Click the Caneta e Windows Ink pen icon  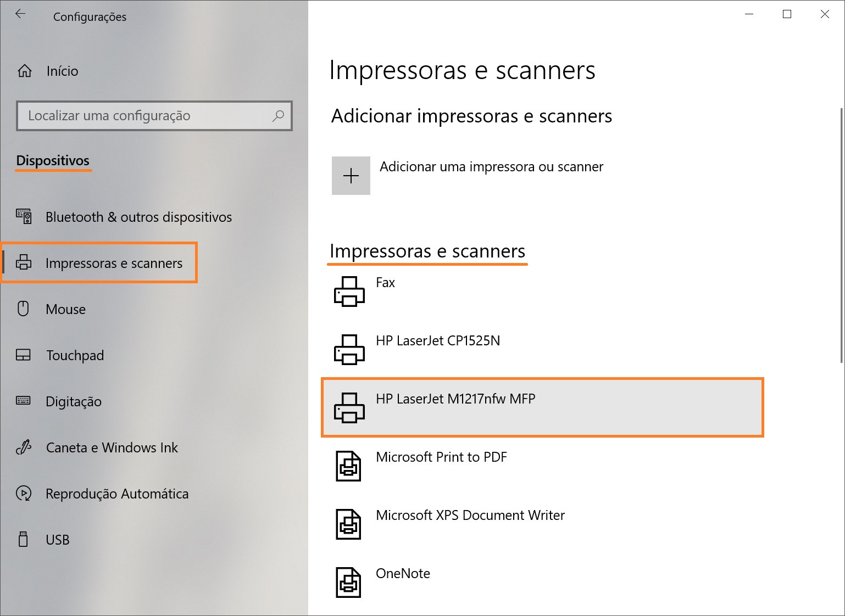pyautogui.click(x=24, y=447)
